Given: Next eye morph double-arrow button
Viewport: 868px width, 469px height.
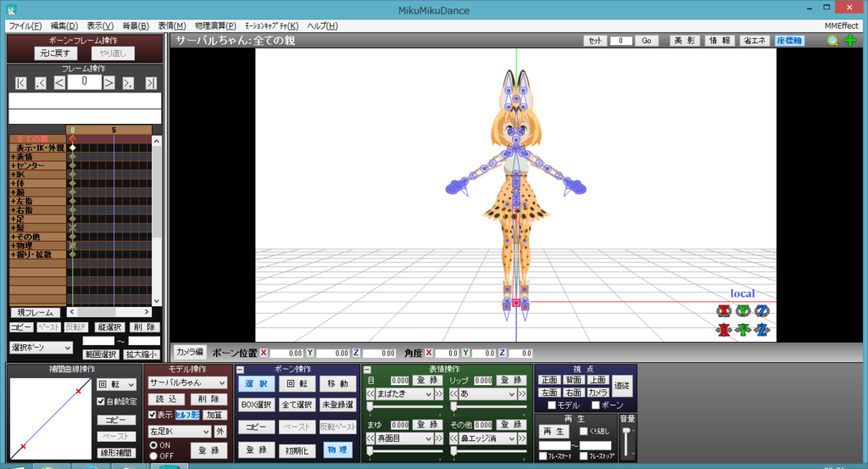Looking at the screenshot, I should (x=438, y=394).
